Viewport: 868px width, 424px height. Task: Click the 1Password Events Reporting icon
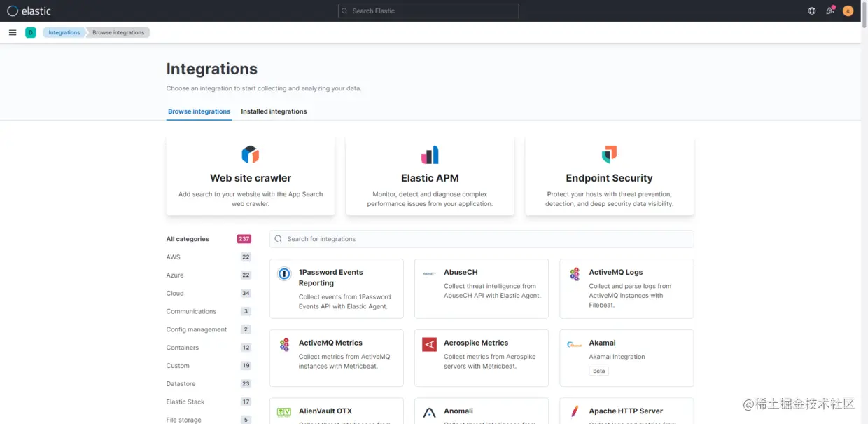[284, 274]
